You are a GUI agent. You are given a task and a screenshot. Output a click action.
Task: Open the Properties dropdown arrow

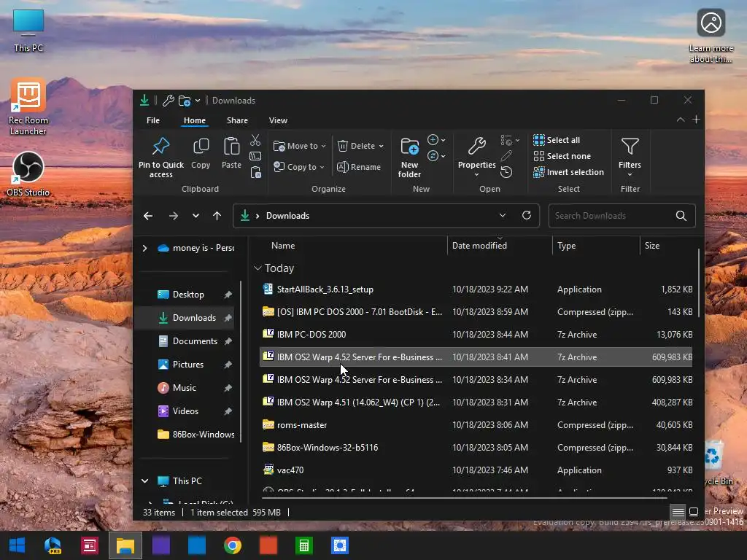coord(476,175)
